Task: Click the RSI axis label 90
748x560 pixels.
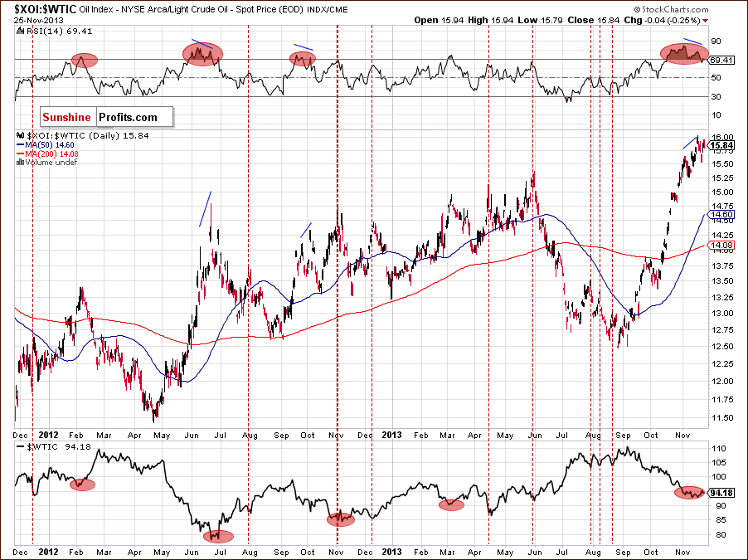Action: [716, 41]
